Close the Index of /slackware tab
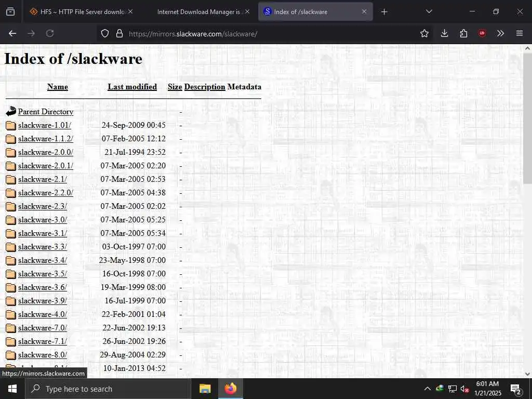Screen dimensions: 532x399 [x=364, y=11]
